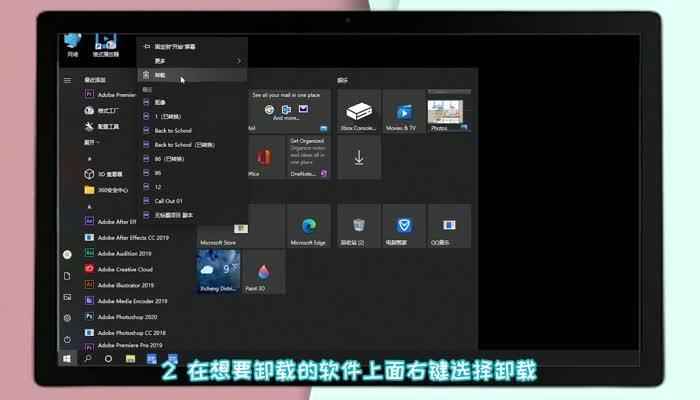Viewport: 700px width, 400px height.
Task: Select 格式播放器 desktop shortcut
Action: coord(106,46)
